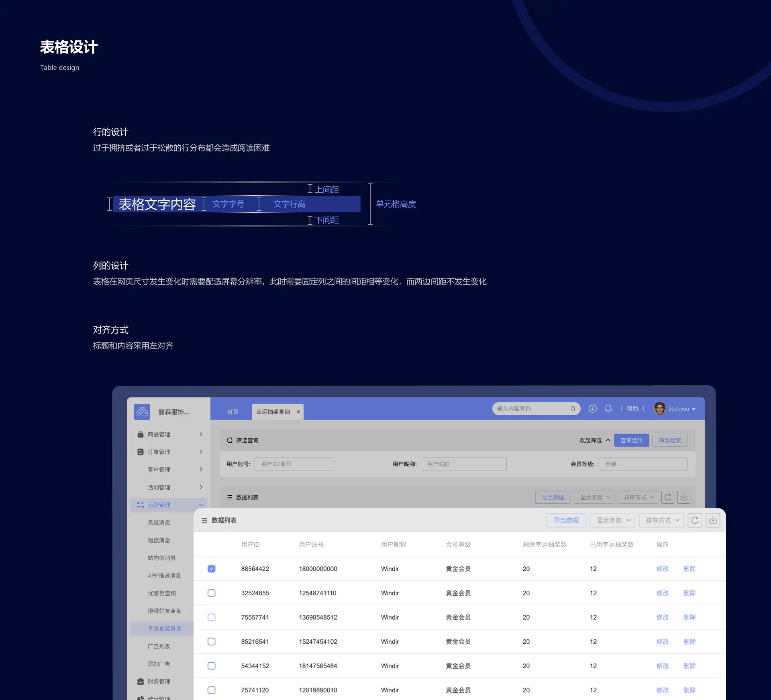Click the download circle icon in header

pos(592,409)
